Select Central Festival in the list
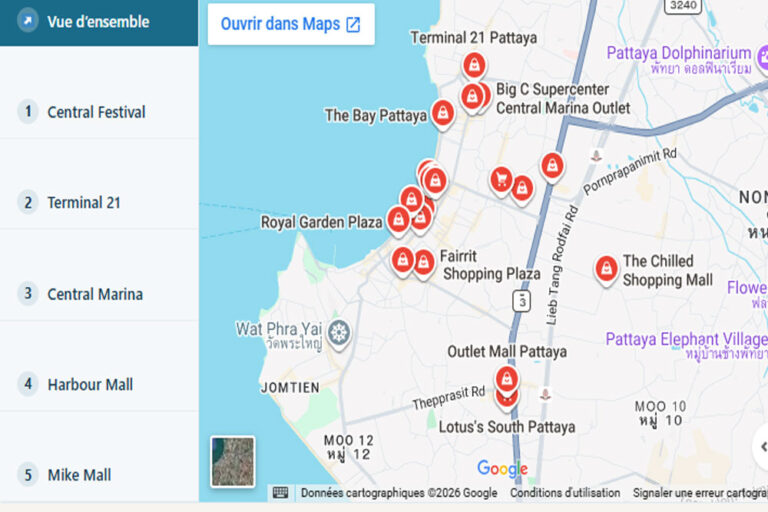 point(99,112)
